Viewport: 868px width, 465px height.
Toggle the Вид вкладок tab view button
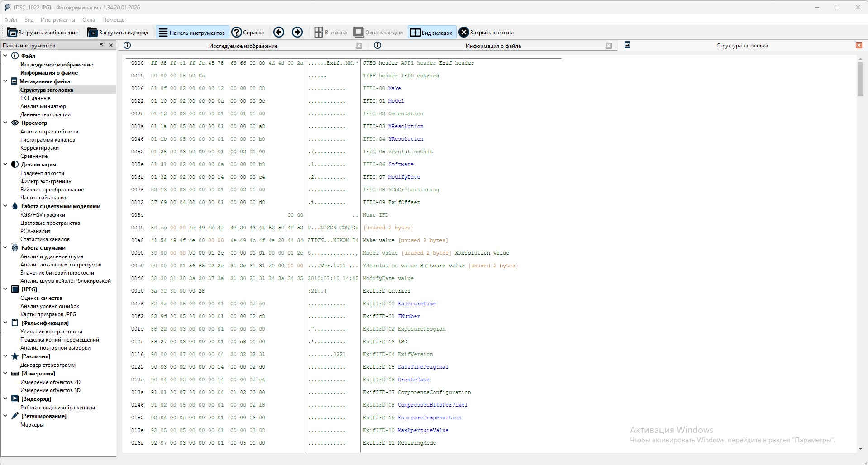[432, 33]
